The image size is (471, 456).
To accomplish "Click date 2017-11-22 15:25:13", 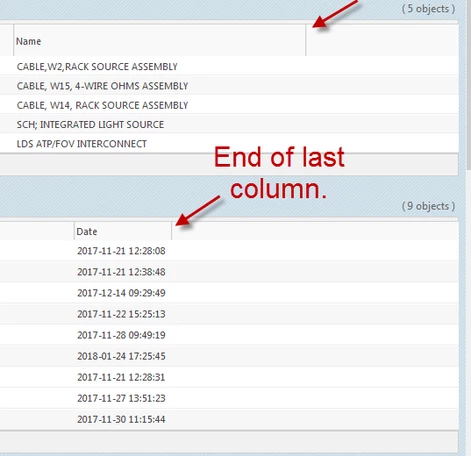I will pyautogui.click(x=121, y=314).
